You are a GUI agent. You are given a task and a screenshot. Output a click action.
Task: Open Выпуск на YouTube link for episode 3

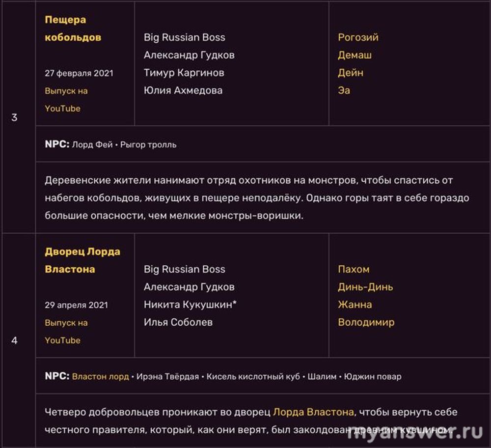pyautogui.click(x=66, y=100)
